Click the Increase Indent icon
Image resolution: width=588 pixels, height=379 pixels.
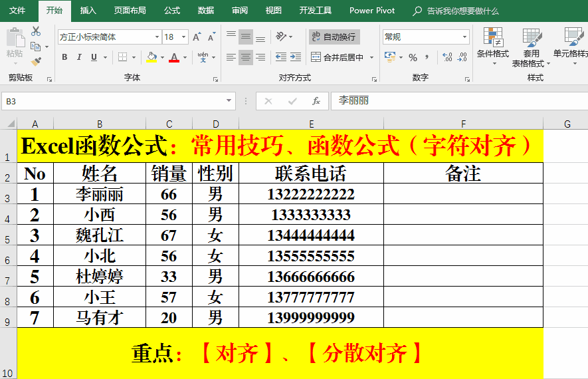point(296,58)
